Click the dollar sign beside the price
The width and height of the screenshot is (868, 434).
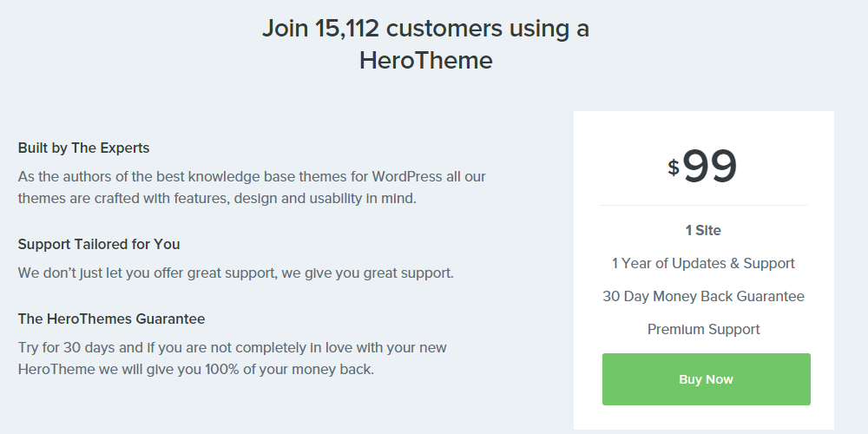(674, 167)
